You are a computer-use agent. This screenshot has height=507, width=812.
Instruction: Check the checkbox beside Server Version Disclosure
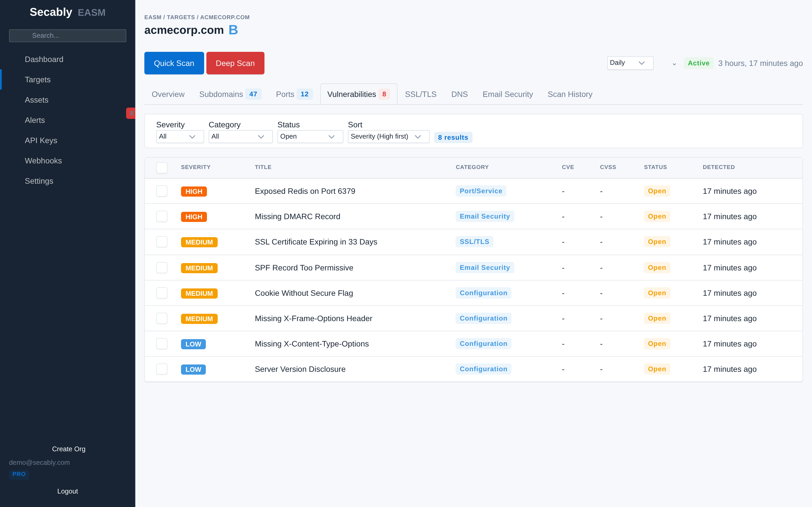(162, 369)
